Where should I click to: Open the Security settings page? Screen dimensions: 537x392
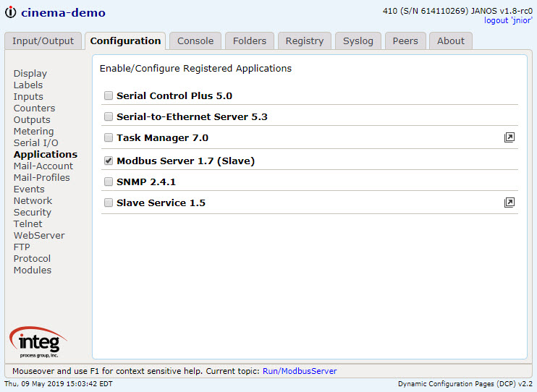point(33,212)
